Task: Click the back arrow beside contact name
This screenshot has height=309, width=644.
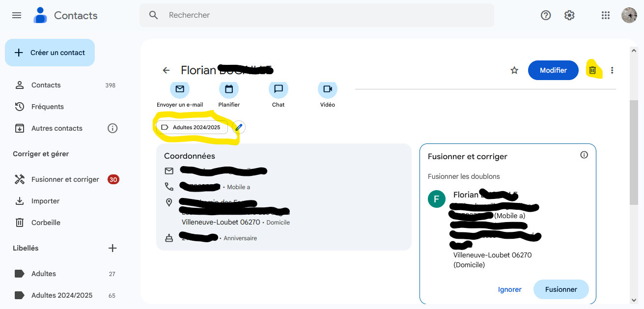Action: pyautogui.click(x=166, y=70)
